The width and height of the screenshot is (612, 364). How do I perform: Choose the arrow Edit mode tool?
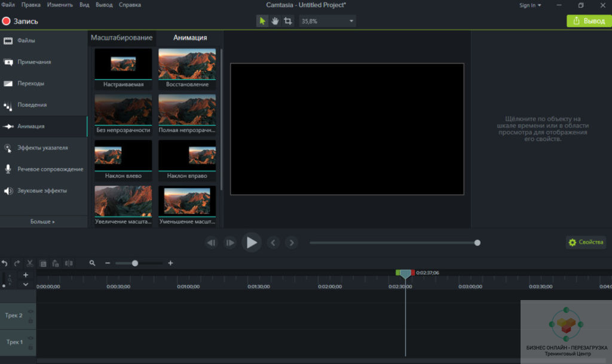coord(262,21)
